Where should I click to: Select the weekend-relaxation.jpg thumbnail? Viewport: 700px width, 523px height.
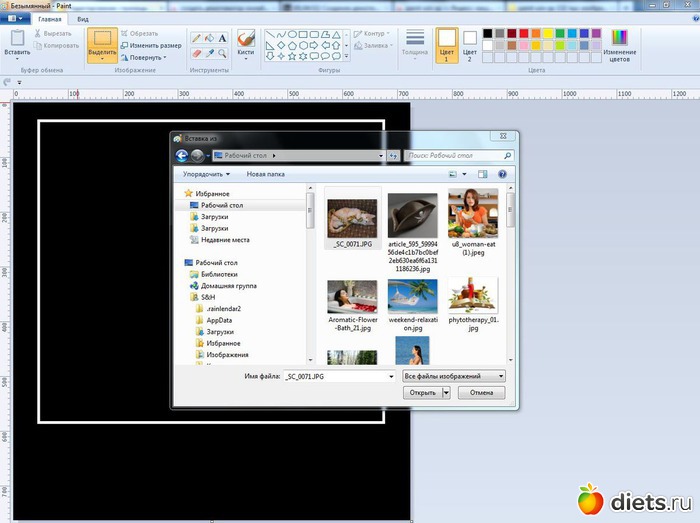[413, 298]
